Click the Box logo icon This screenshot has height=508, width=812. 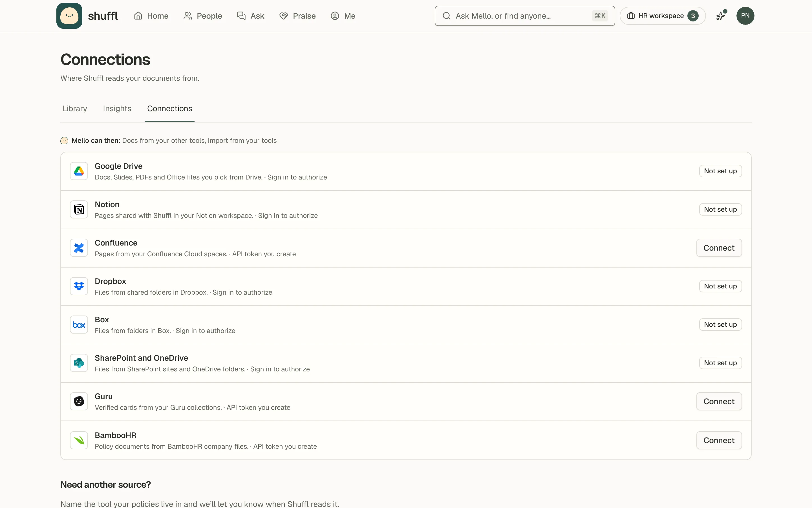click(x=79, y=325)
